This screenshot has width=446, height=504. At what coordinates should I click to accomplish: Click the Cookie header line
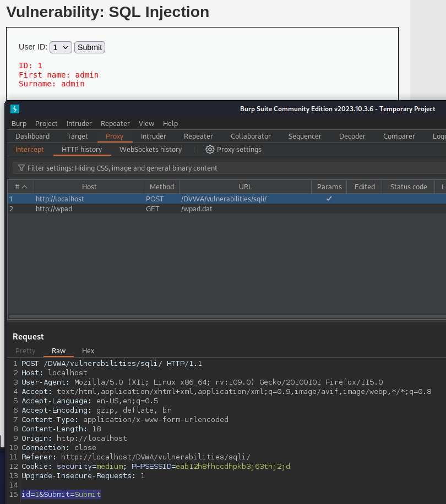point(156,467)
